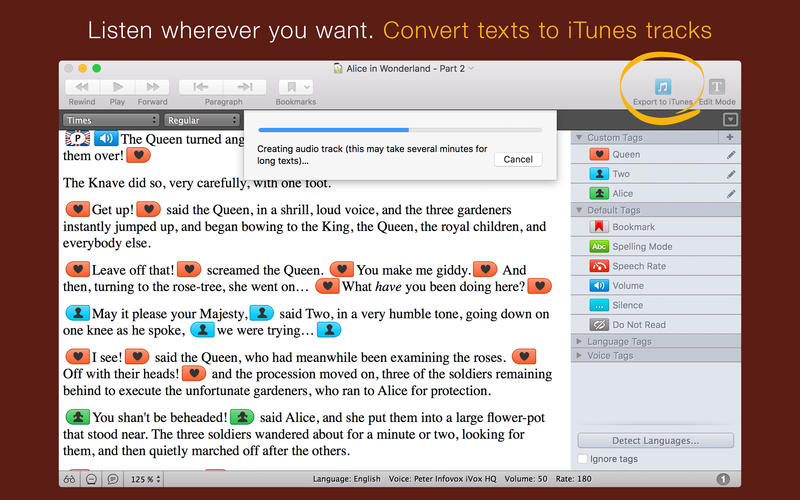
Task: Insert a Volume tag from sidebar
Action: pyautogui.click(x=656, y=286)
